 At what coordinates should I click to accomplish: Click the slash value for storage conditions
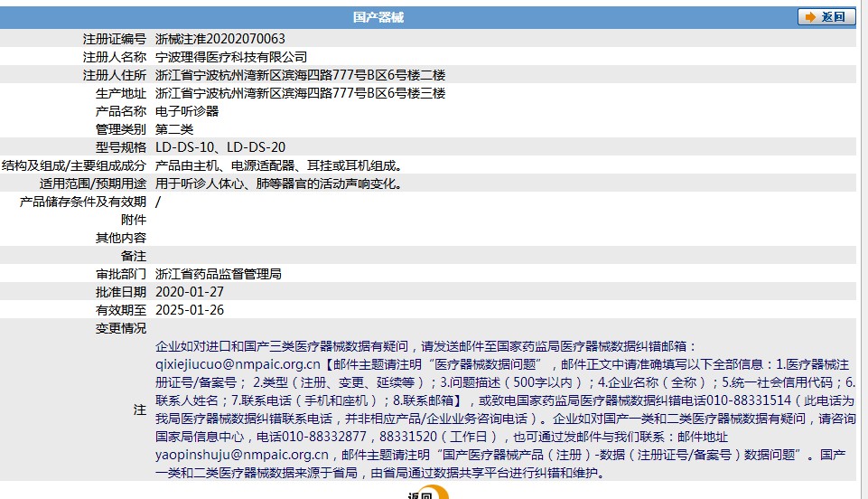pos(158,202)
